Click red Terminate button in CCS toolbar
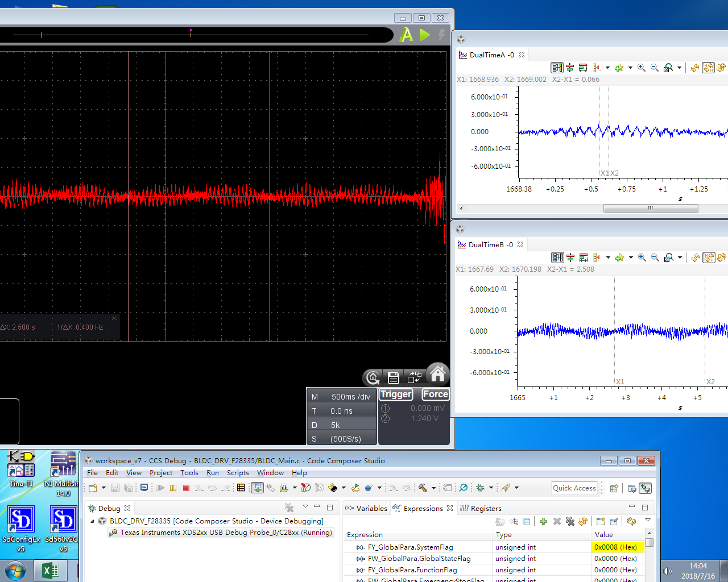The image size is (728, 582). click(186, 488)
